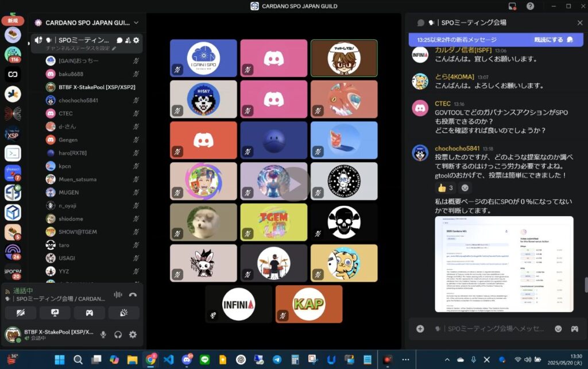Screen dimensions: 588x369
Task: Invite people to the SPO voice channel
Action: 128,40
